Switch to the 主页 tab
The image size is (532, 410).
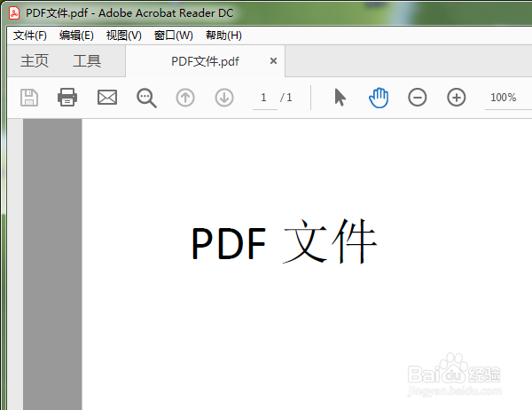coord(35,61)
